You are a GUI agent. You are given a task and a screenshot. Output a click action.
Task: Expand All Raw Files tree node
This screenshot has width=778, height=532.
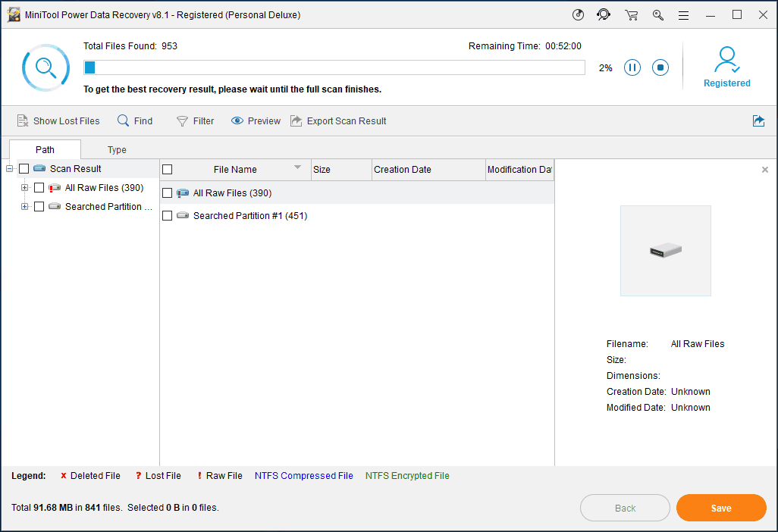tap(24, 187)
